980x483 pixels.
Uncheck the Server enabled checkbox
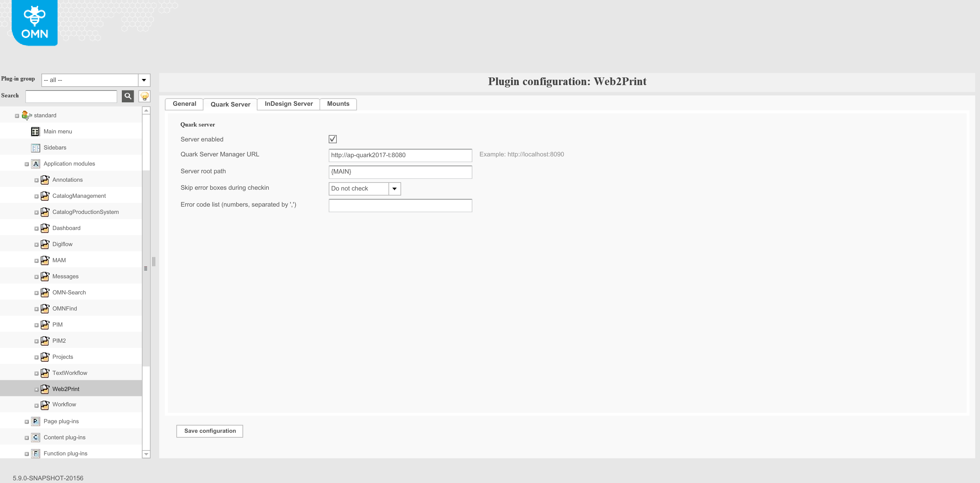333,139
